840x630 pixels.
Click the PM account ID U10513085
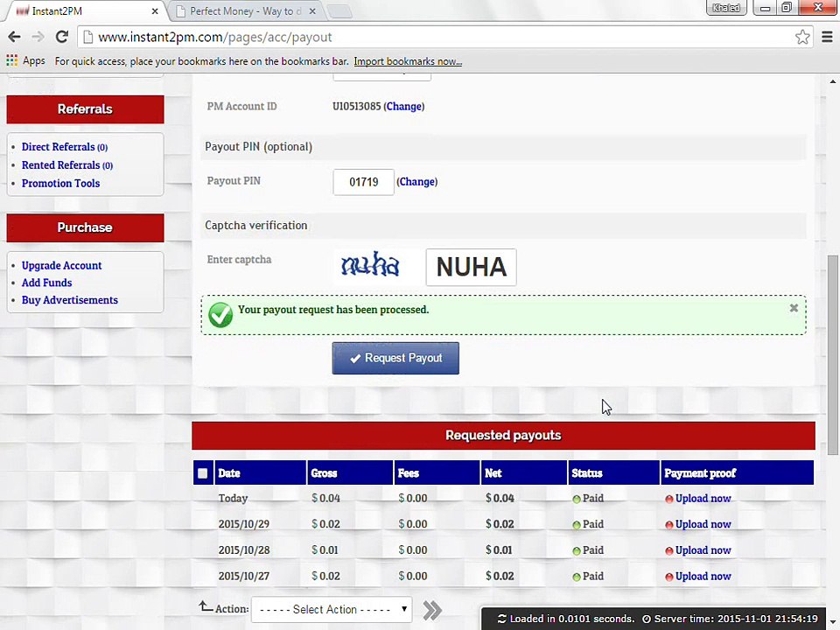click(x=356, y=106)
